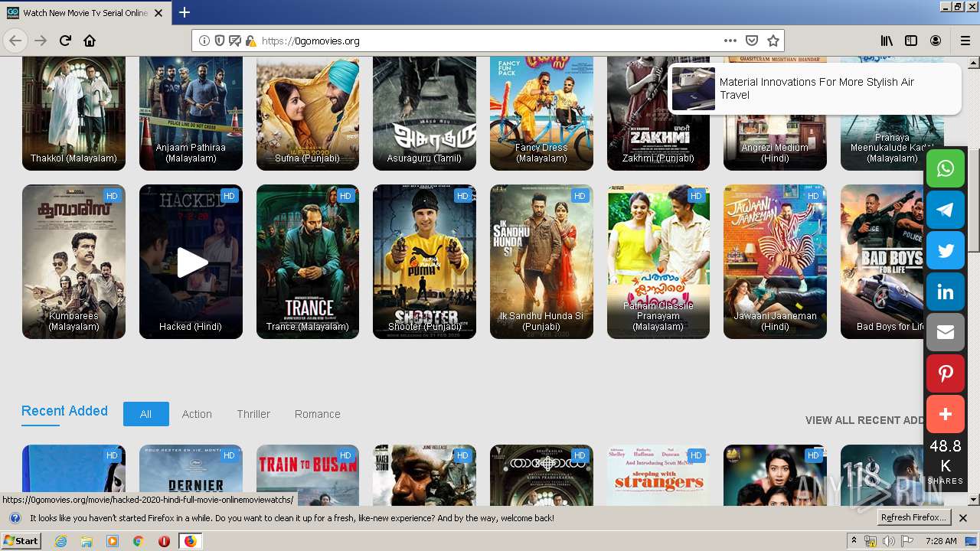Open Train to Busan poster
Screen dimensions: 980x551
pos(308,475)
